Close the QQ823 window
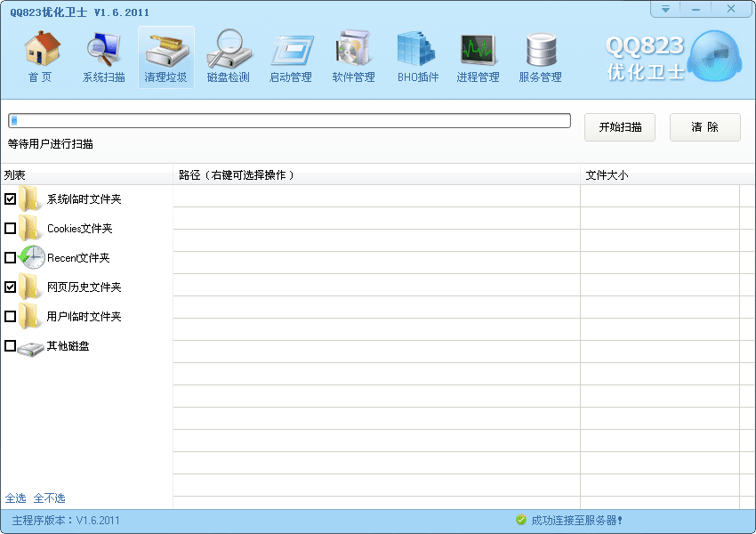 click(x=731, y=9)
